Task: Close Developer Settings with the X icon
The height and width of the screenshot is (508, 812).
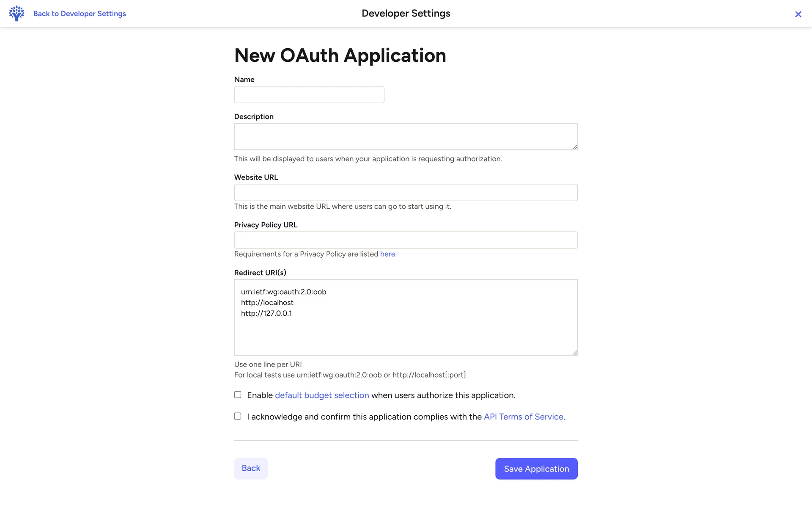Action: coord(798,14)
